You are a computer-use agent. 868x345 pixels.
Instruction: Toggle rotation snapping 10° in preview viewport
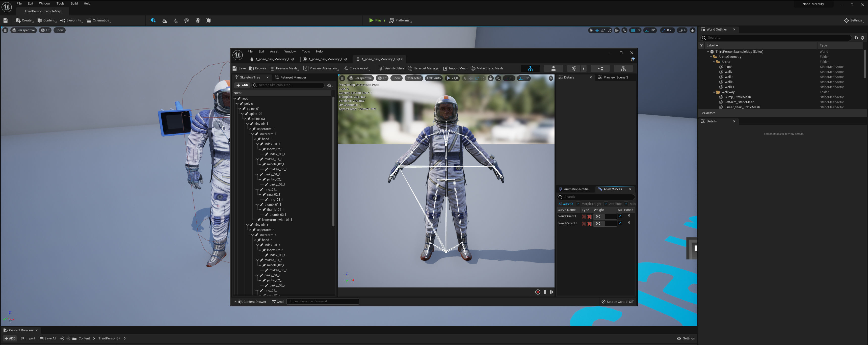(524, 78)
